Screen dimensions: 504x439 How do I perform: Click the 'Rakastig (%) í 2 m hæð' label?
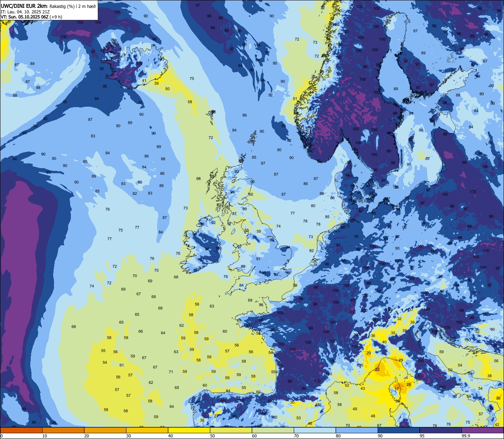coord(72,6)
